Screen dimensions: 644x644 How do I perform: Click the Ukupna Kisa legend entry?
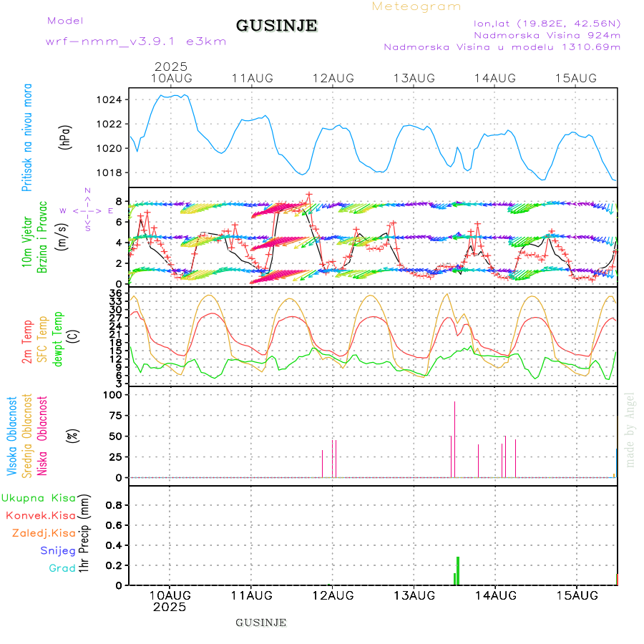[39, 498]
